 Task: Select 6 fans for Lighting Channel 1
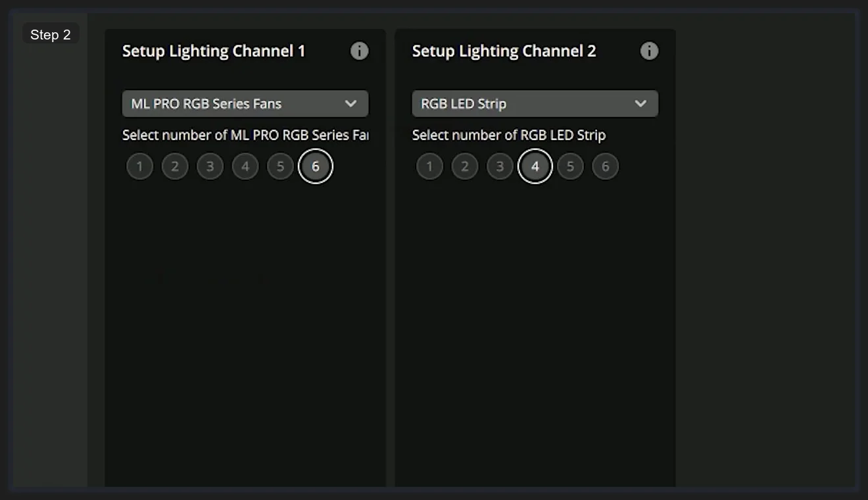click(x=316, y=166)
